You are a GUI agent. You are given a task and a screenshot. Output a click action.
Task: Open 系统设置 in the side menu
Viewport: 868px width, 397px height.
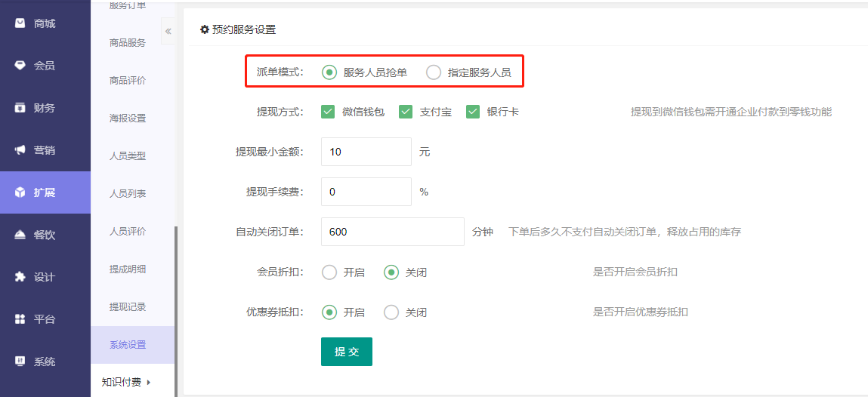coord(128,345)
